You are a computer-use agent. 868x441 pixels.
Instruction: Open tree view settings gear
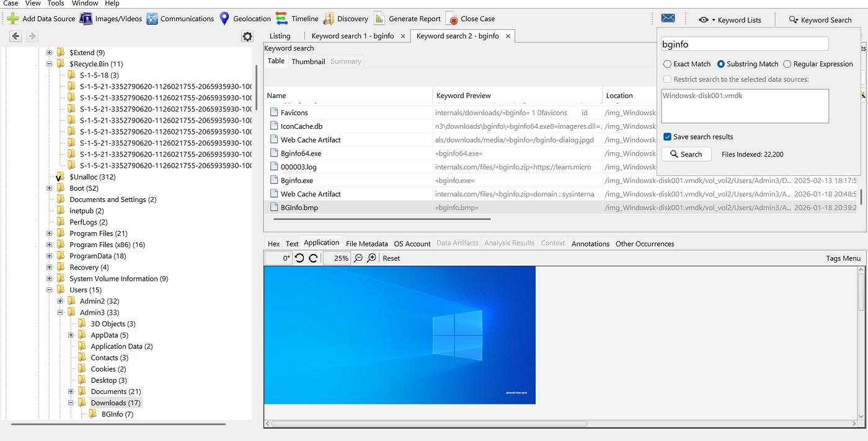247,37
